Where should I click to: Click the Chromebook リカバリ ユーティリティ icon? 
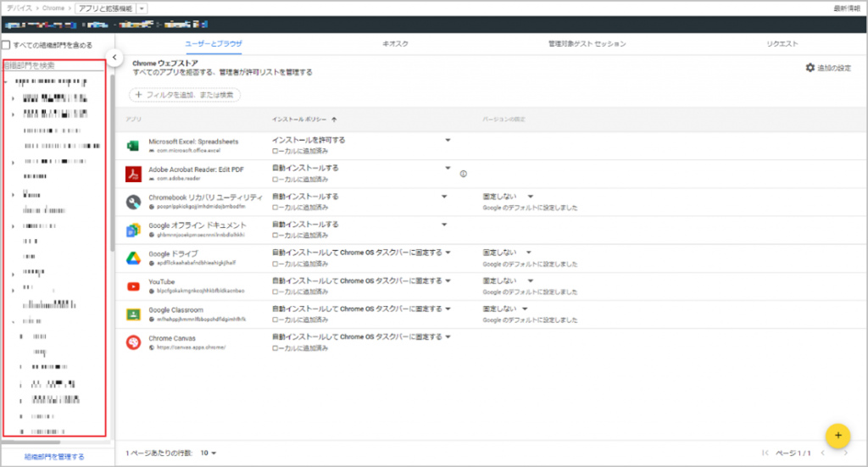[133, 202]
